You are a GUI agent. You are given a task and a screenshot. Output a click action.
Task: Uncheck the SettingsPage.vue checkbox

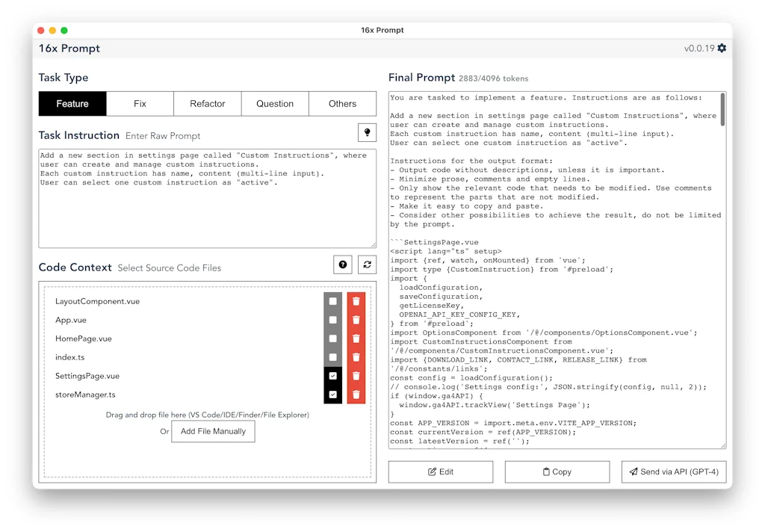pyautogui.click(x=332, y=376)
